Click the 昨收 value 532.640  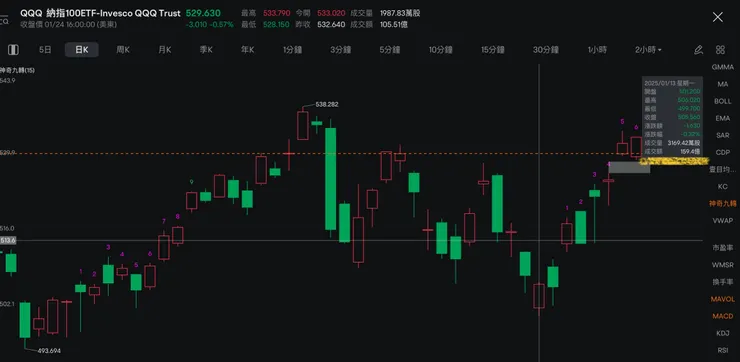coord(331,25)
